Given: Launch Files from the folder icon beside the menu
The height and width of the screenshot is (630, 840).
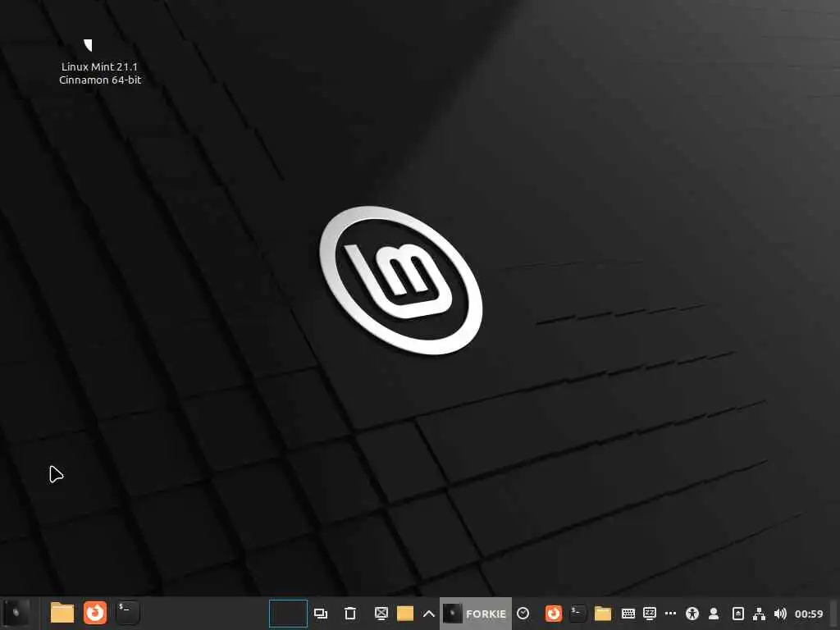Looking at the screenshot, I should tap(62, 613).
